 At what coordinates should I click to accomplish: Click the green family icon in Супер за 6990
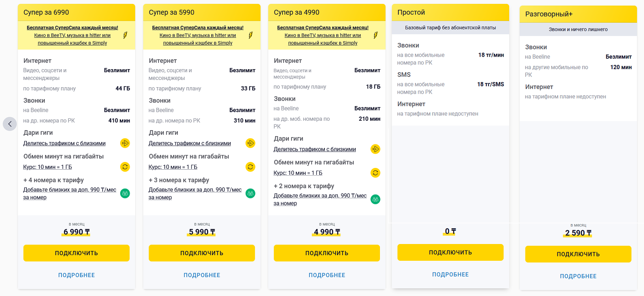[x=125, y=193]
